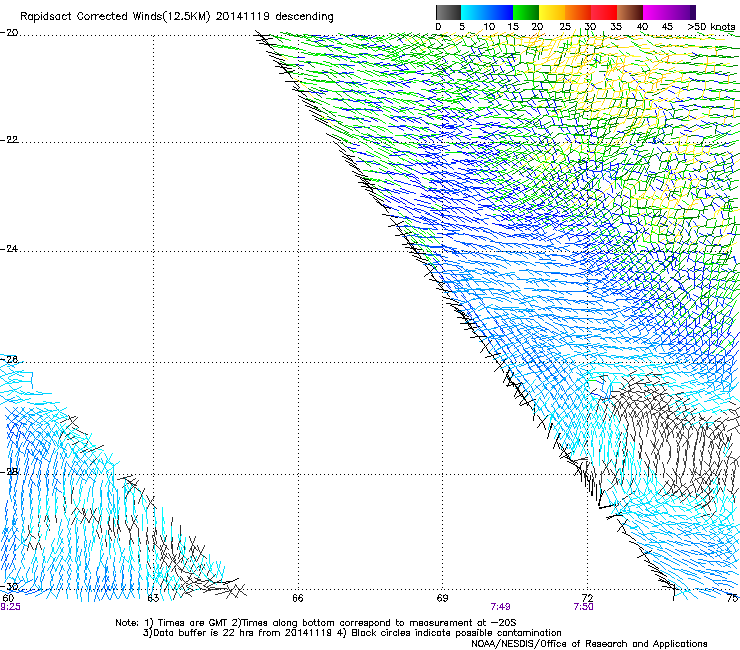The height and width of the screenshot is (650, 740).
Task: Click the 66 longitude axis label
Action: [x=298, y=598]
